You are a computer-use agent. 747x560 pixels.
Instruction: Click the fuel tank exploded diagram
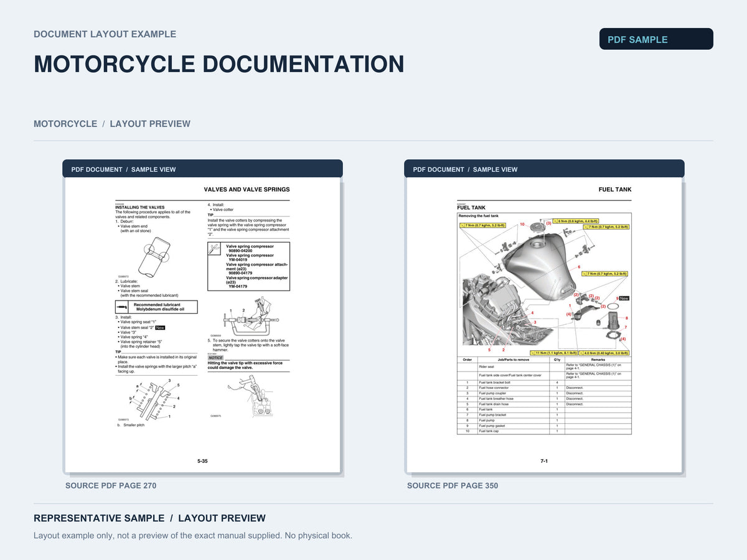pos(544,284)
